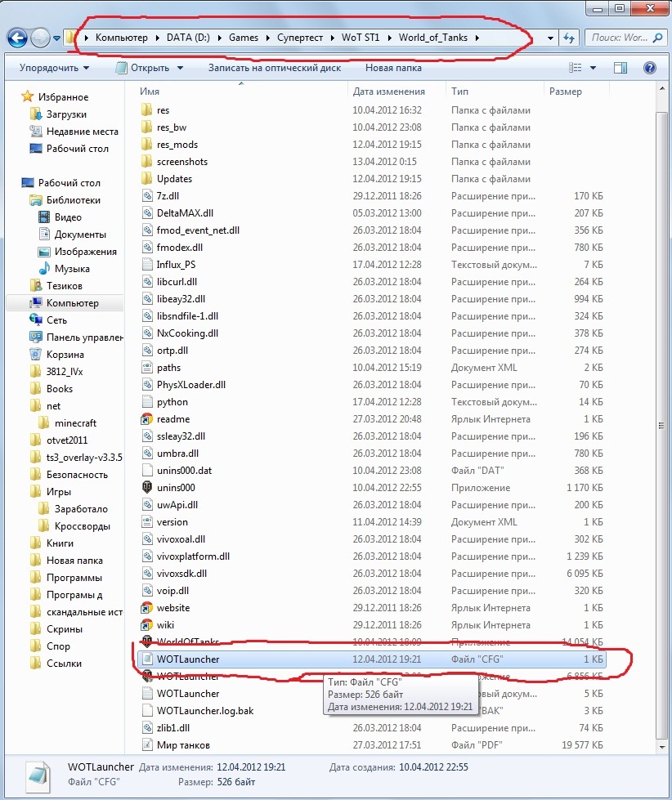Open the Кроссворды folder in tree
This screenshot has height=800, width=672.
tap(82, 526)
